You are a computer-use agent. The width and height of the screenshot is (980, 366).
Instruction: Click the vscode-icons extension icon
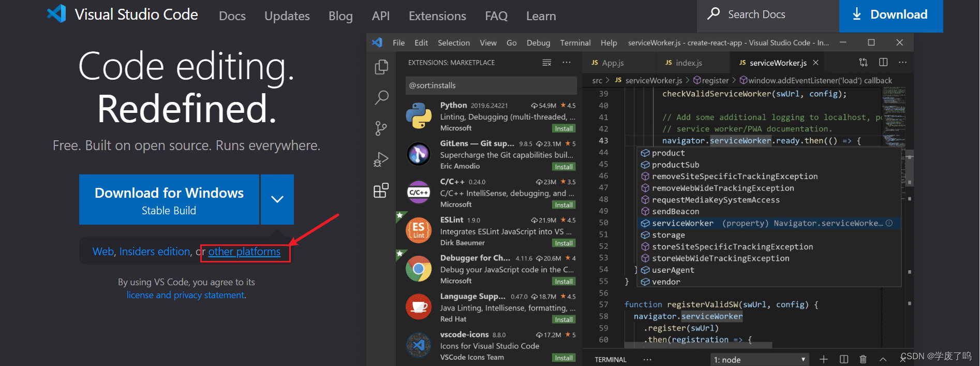point(419,345)
